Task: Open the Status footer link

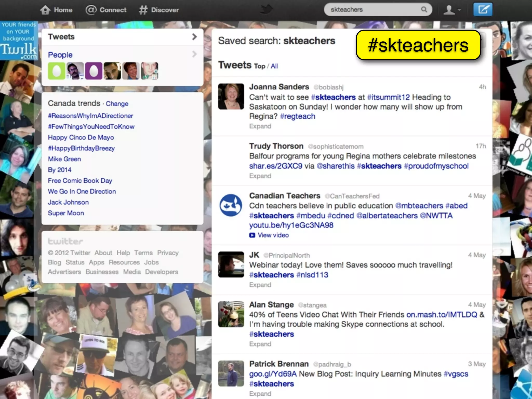Action: click(x=75, y=262)
